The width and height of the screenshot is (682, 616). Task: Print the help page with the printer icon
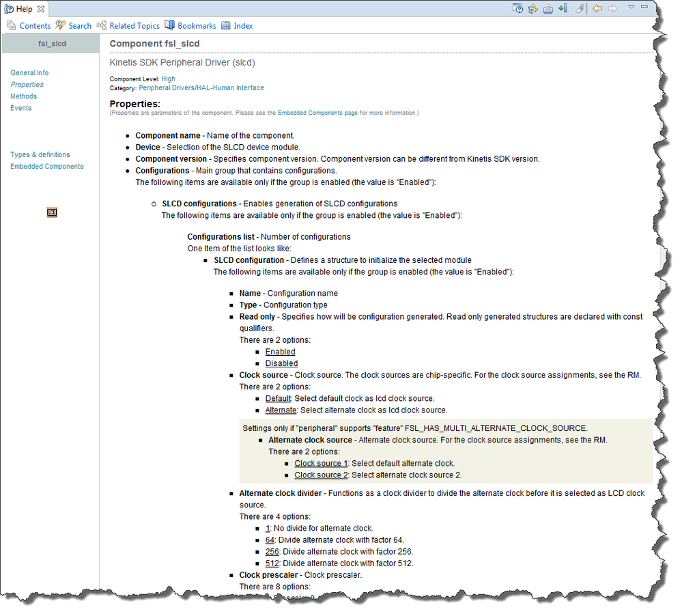[548, 8]
